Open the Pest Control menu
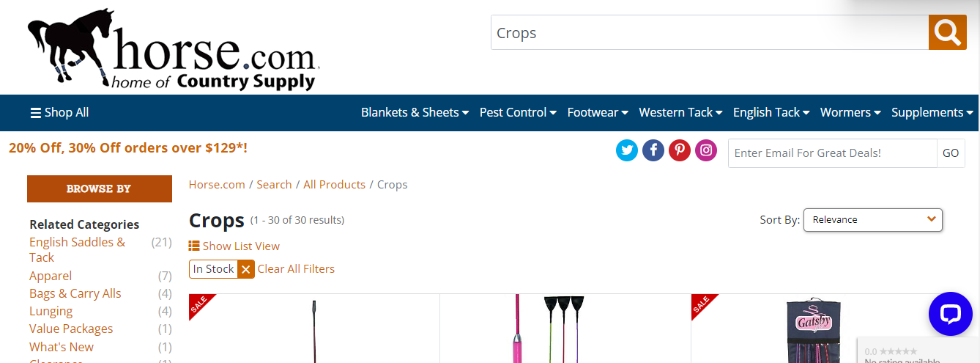Screen dimensions: 980x363 click(518, 112)
